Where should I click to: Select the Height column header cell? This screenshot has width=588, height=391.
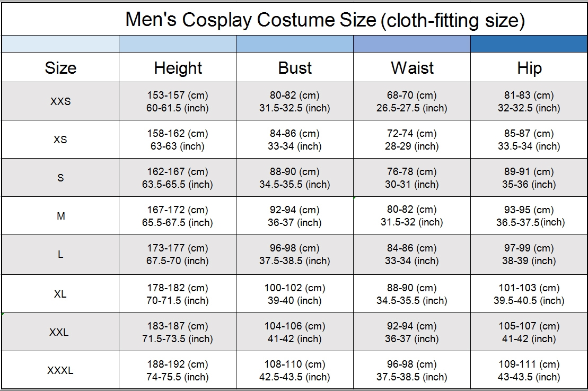[178, 67]
